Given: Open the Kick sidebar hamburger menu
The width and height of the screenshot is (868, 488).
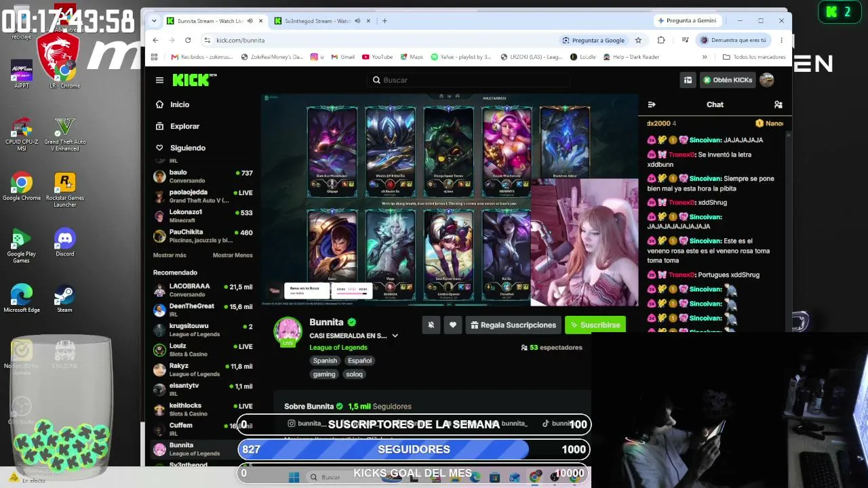Looking at the screenshot, I should (159, 80).
